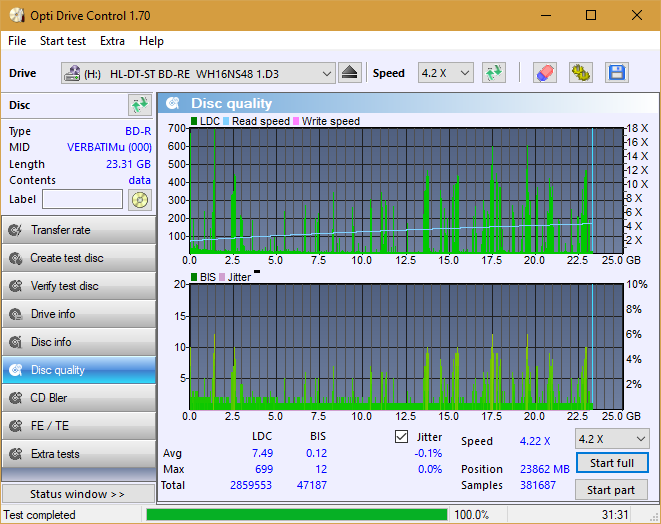The width and height of the screenshot is (661, 524).
Task: Click the Disc quality header disc icon
Action: coord(172,103)
